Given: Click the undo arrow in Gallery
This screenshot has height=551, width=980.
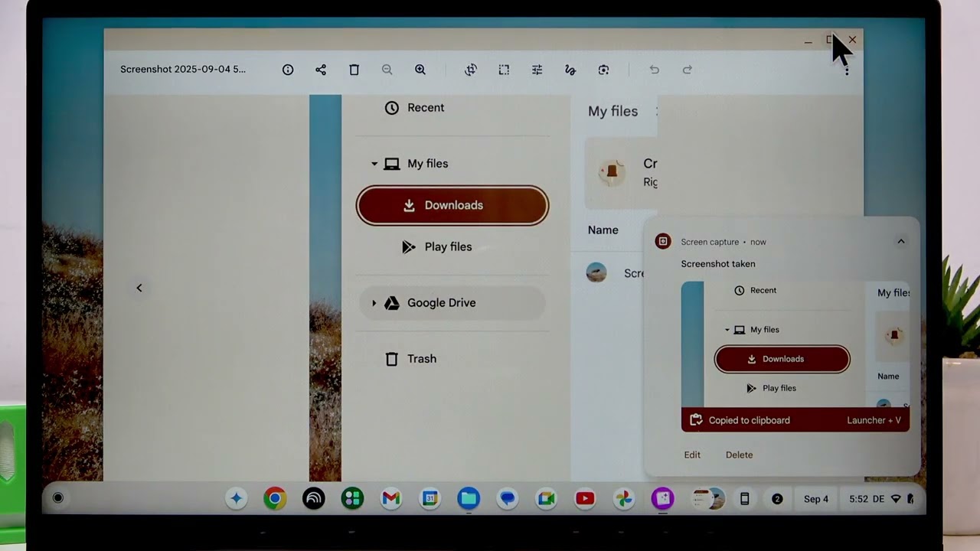Looking at the screenshot, I should tap(654, 70).
